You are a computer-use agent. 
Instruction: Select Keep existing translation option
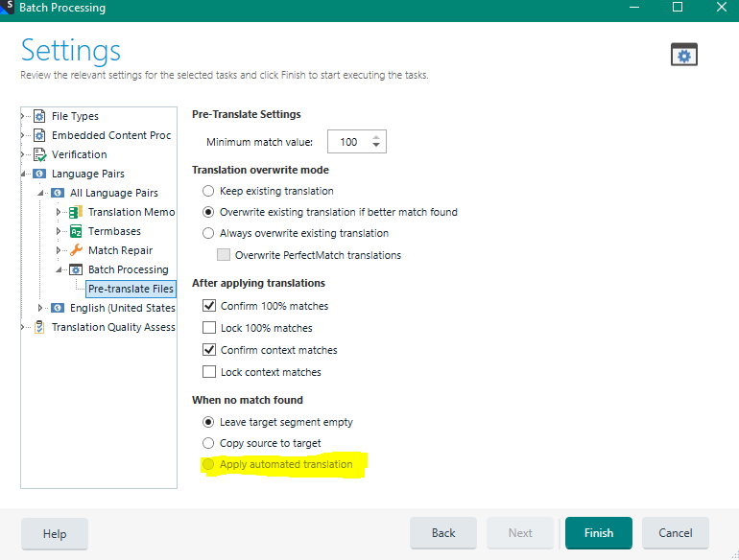[208, 191]
